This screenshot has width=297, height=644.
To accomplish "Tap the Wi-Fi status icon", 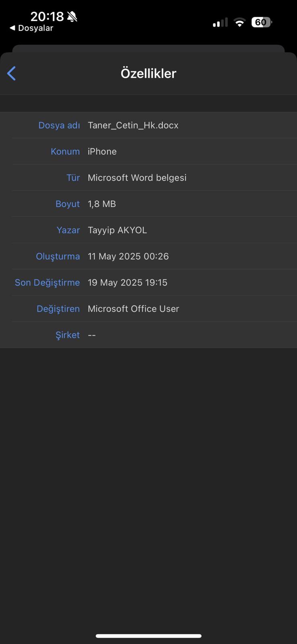I will coord(239,23).
